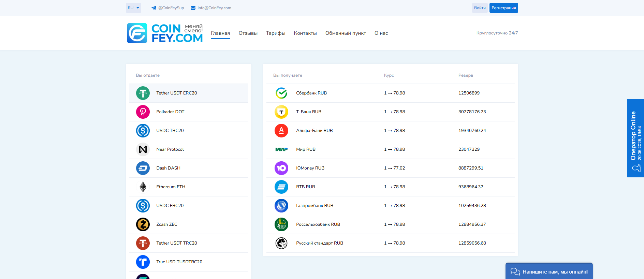Click the Россельхозбанк reserve 12884956.37
This screenshot has width=644, height=279.
pos(472,224)
